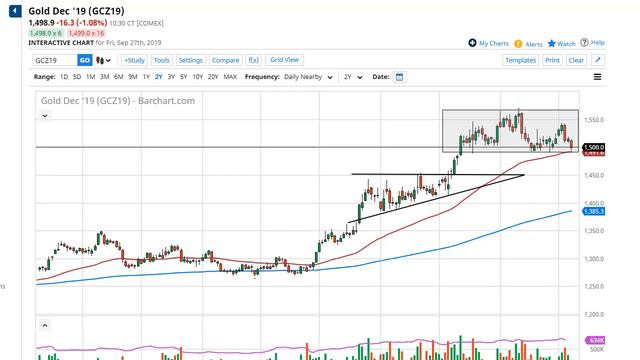
Task: Click the purple 634K volume label
Action: click(x=596, y=340)
